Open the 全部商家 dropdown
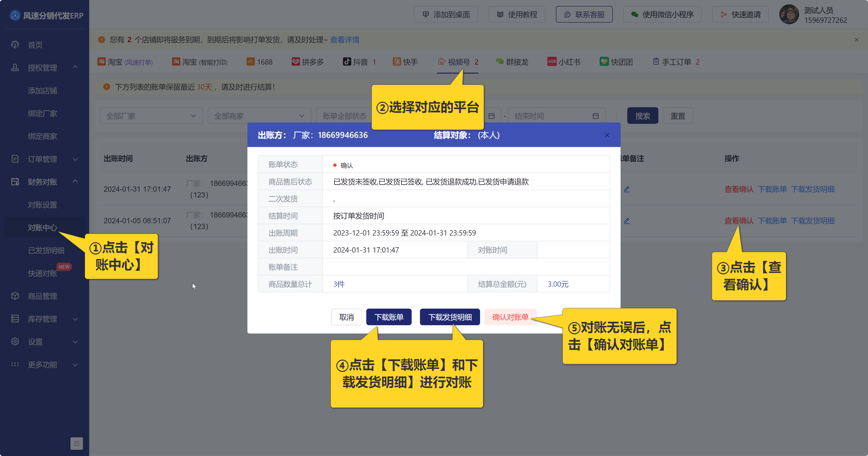 259,116
